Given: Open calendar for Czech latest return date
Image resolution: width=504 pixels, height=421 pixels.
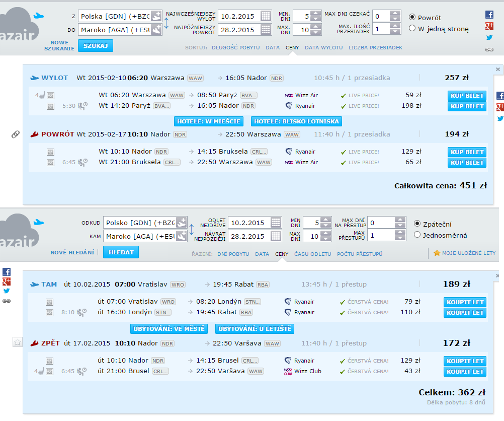Looking at the screenshot, I should click(276, 236).
